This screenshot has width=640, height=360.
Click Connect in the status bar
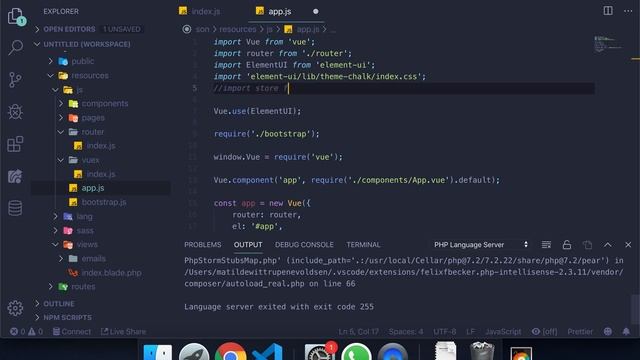72,331
